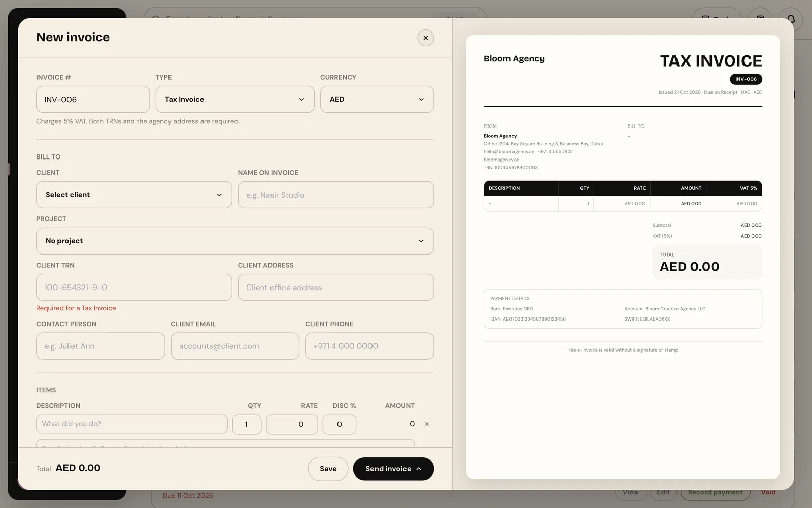Viewport: 812px width, 508px height.
Task: Click the item Disc % field
Action: coord(340,424)
